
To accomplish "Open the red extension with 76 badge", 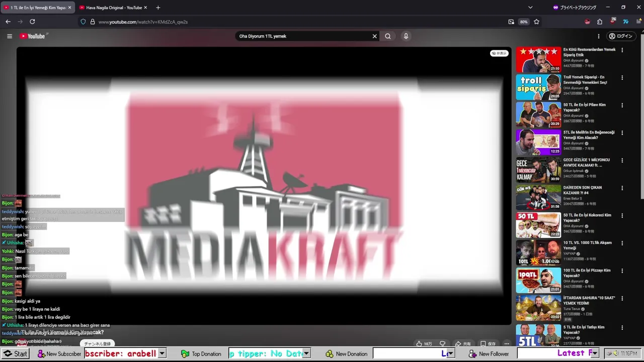I will tap(613, 21).
